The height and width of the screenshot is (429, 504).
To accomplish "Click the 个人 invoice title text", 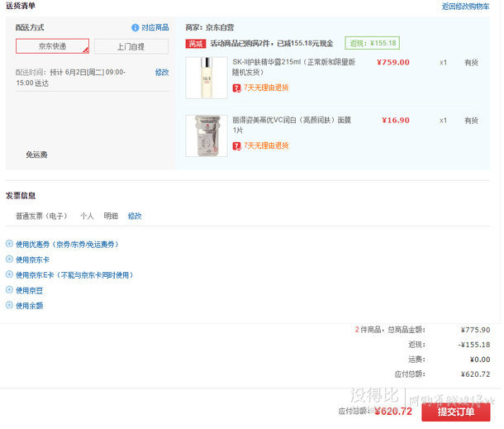I will tap(87, 216).
